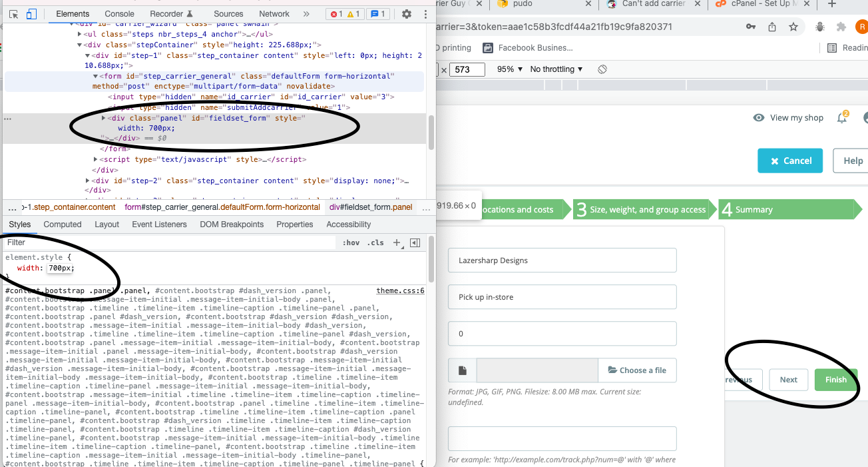
Task: Open the saved password key icon
Action: click(751, 27)
